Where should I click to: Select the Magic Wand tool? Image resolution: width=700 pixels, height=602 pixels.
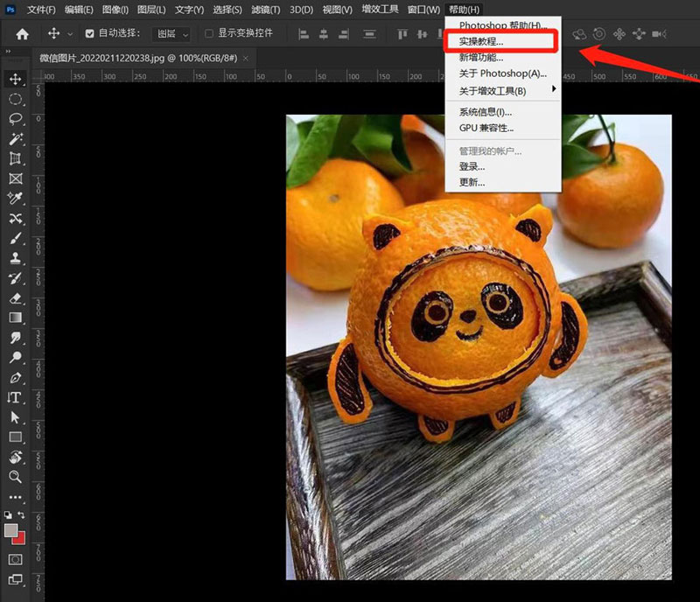pyautogui.click(x=15, y=139)
